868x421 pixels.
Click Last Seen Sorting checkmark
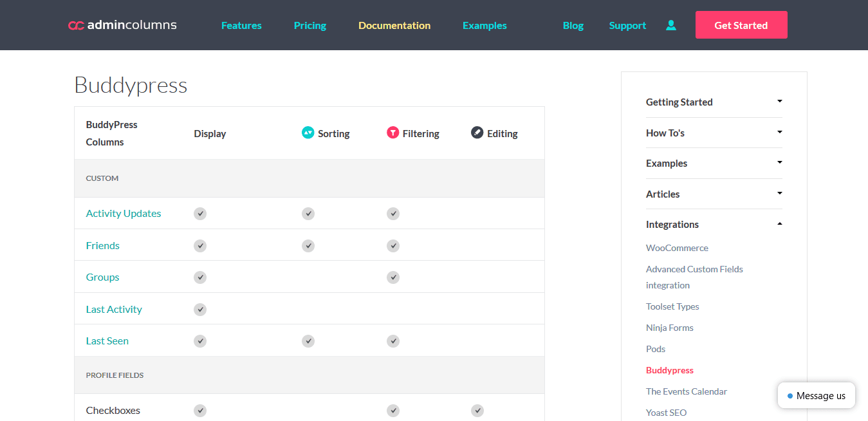tap(308, 341)
